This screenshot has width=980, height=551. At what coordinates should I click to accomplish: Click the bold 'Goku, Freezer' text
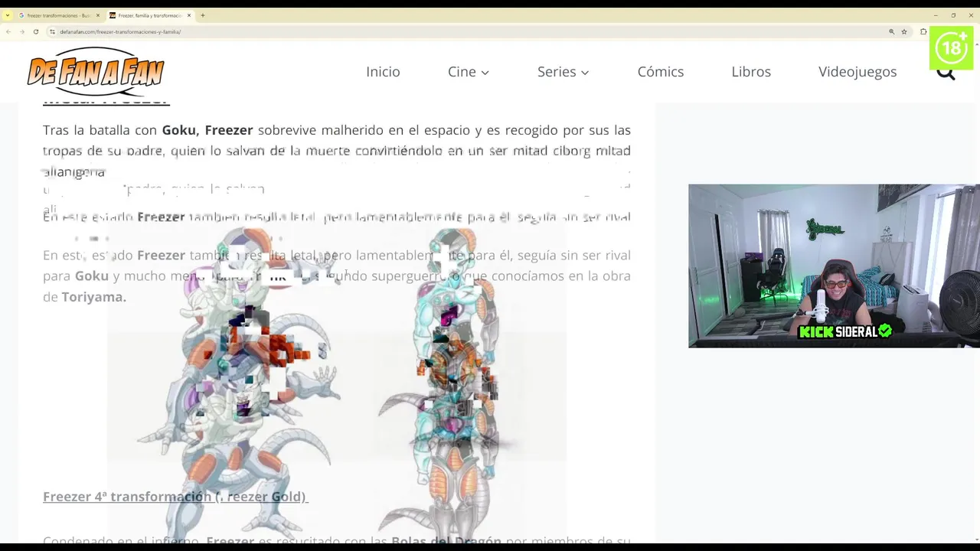pyautogui.click(x=207, y=130)
